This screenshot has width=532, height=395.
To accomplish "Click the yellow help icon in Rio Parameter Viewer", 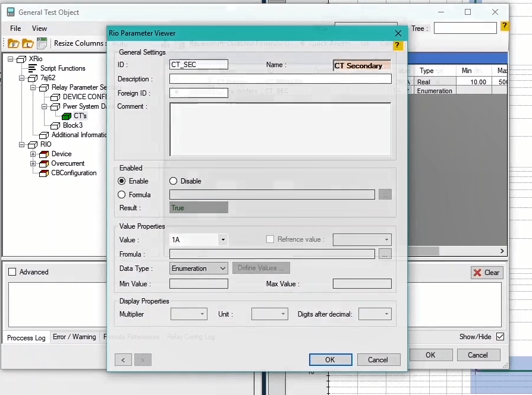I will tap(398, 45).
